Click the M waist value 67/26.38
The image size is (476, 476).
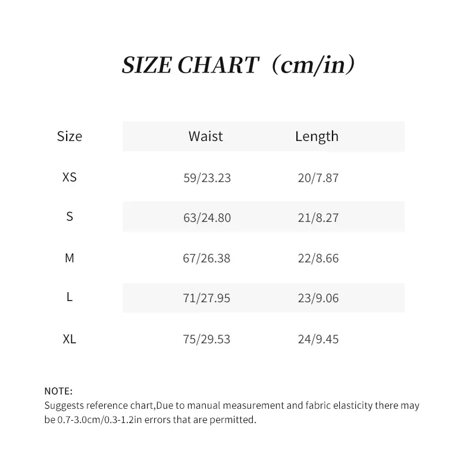[207, 259]
